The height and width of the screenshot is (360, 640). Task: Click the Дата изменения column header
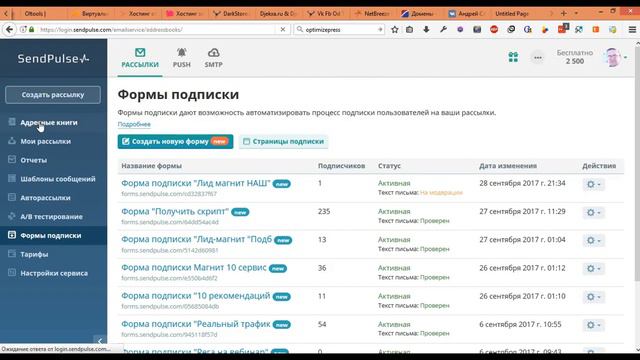[x=508, y=166]
